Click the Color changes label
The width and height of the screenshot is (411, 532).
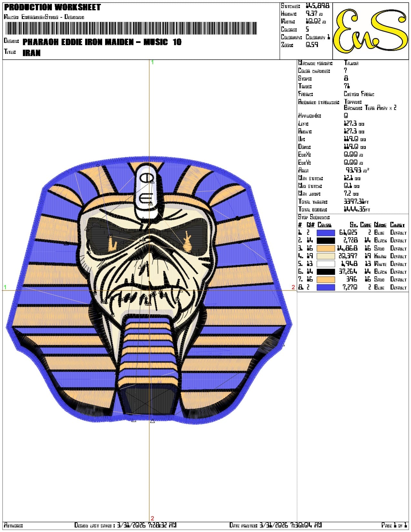[x=314, y=71]
